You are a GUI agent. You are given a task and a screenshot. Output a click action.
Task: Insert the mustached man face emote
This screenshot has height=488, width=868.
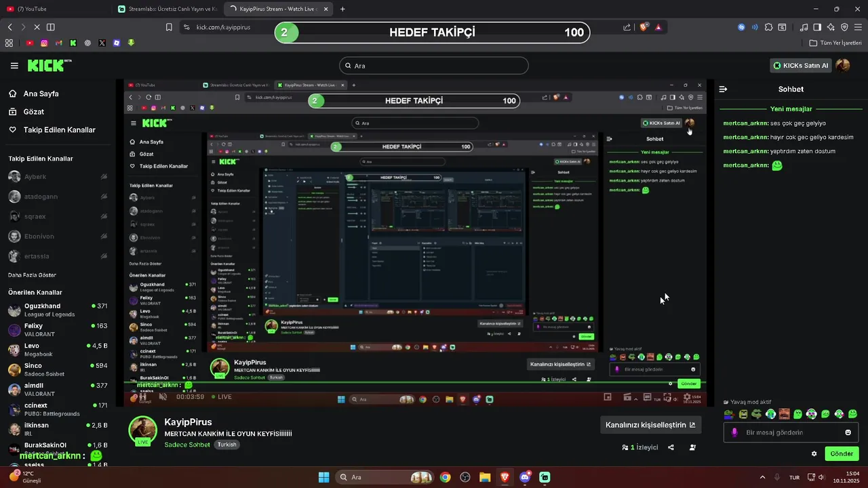click(784, 414)
